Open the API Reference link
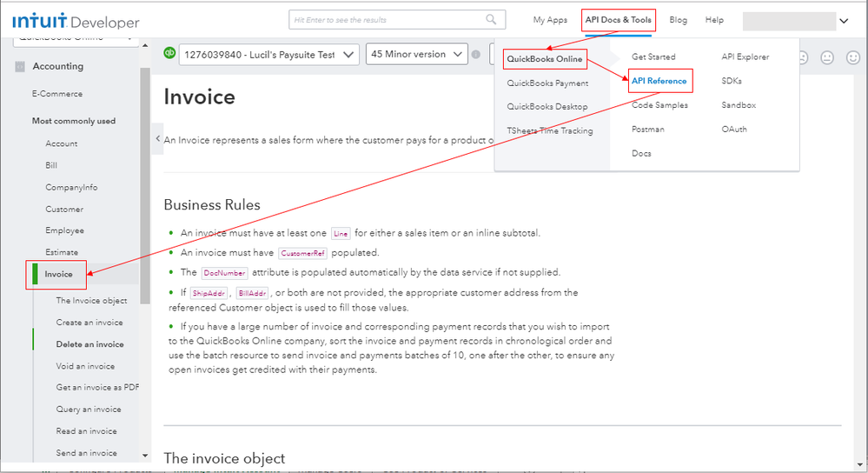This screenshot has width=868, height=473. click(x=659, y=81)
